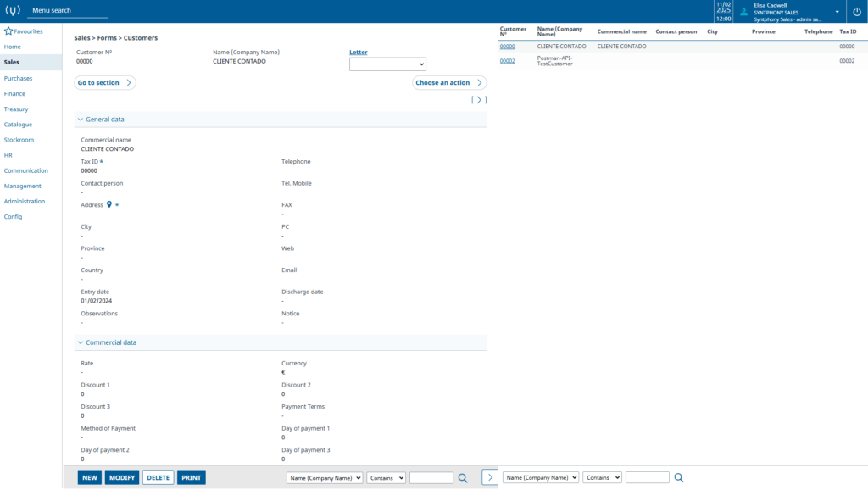Click the date and time display

click(x=724, y=12)
